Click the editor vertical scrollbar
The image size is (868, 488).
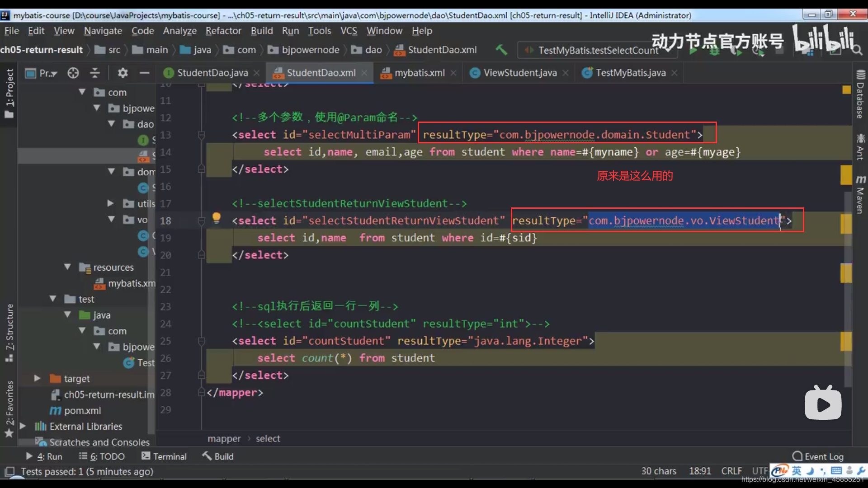point(847,289)
